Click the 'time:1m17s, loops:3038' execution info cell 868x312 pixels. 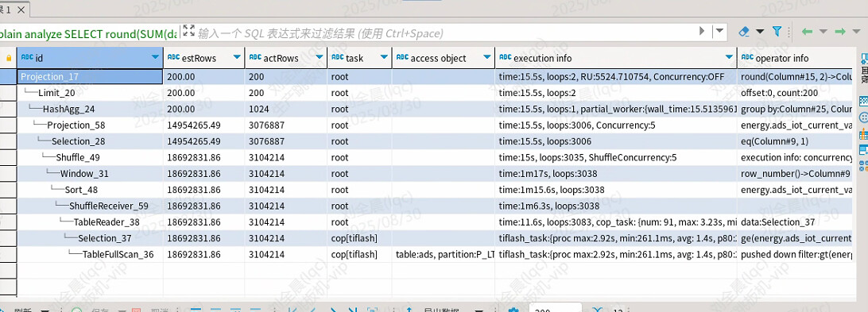(616, 174)
